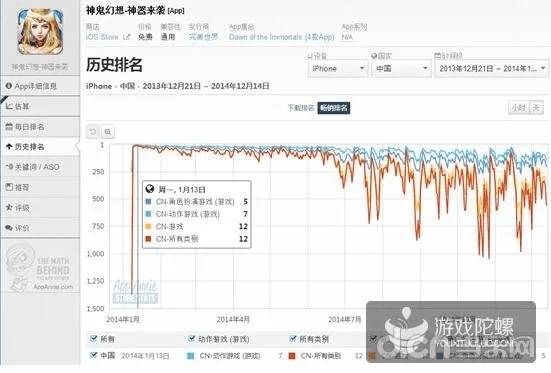551x373 pixels.
Task: Expand the iPhone device dropdown
Action: pyautogui.click(x=338, y=69)
